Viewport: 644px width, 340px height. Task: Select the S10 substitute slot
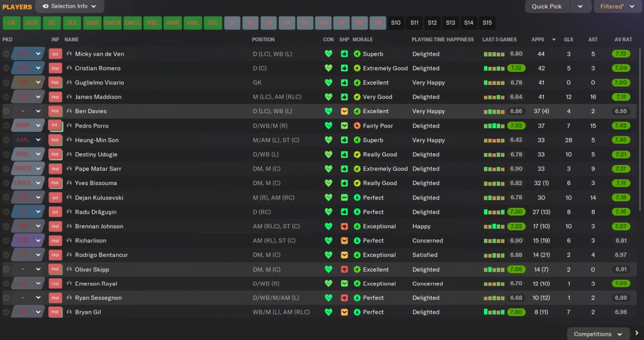[396, 23]
